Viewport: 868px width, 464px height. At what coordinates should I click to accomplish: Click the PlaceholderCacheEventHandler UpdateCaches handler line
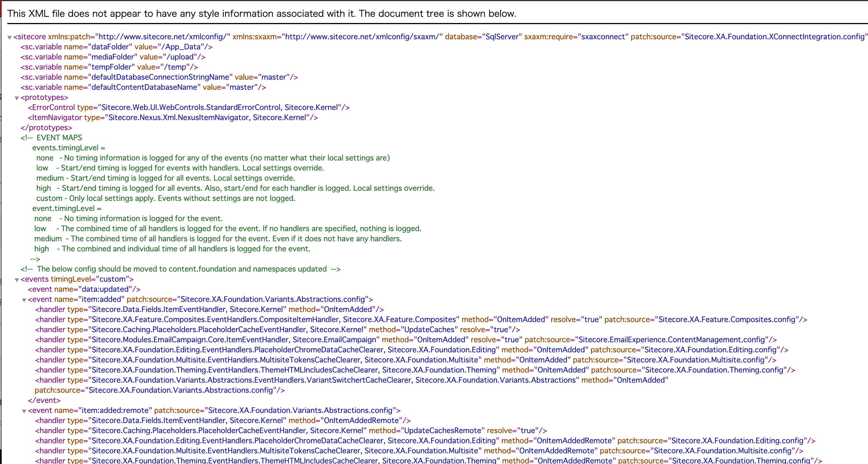[x=277, y=330]
